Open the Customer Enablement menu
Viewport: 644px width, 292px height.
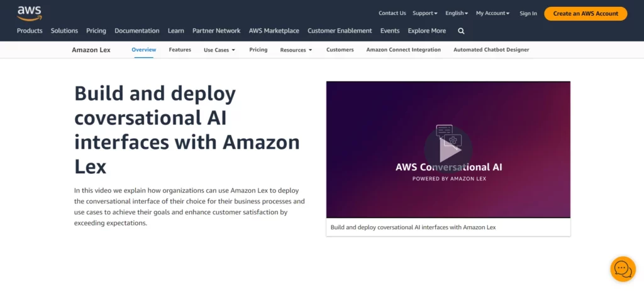(340, 31)
